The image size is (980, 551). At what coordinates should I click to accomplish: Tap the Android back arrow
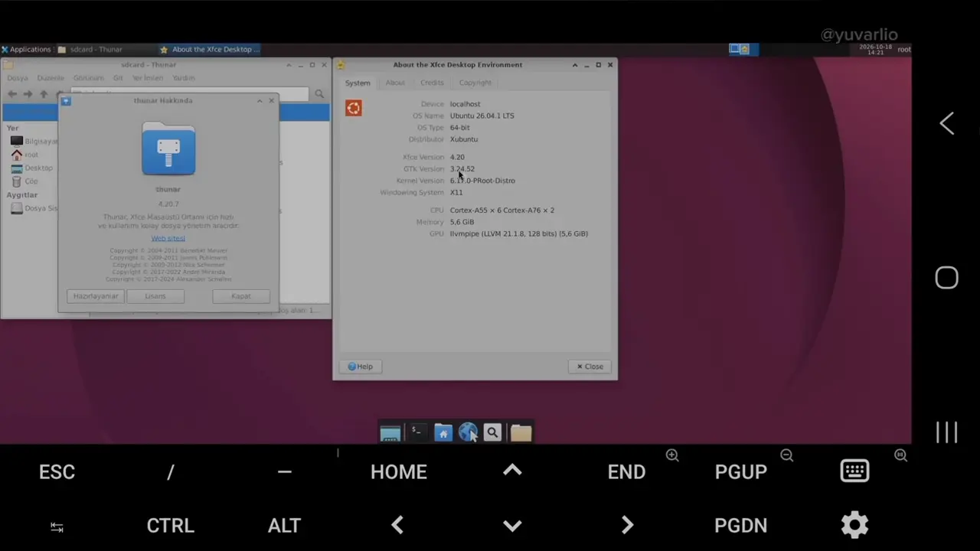(947, 124)
